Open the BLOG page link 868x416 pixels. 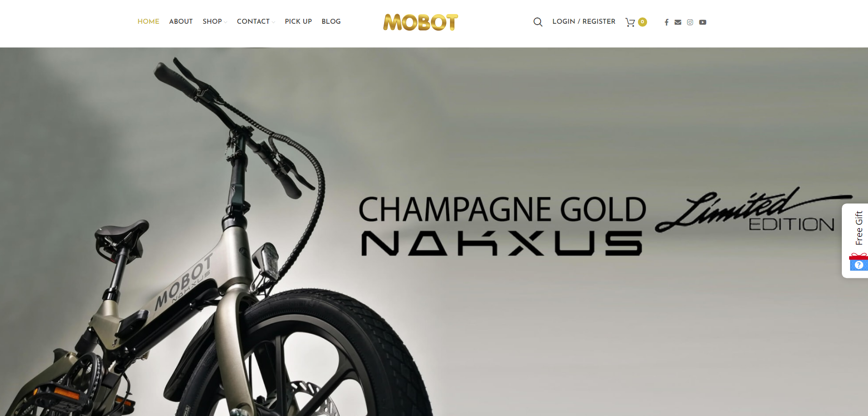331,21
